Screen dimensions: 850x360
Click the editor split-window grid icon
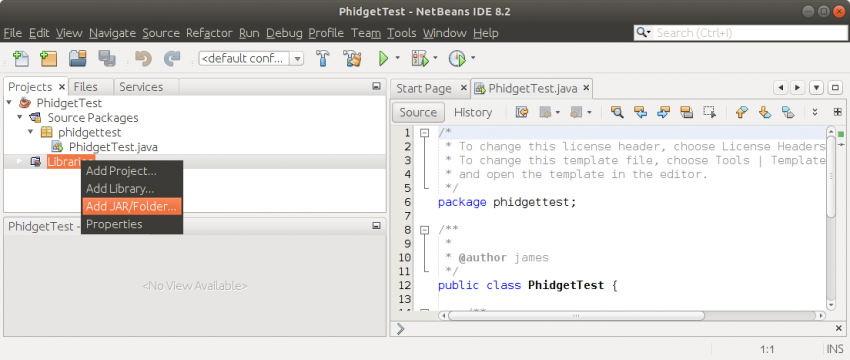pos(838,112)
